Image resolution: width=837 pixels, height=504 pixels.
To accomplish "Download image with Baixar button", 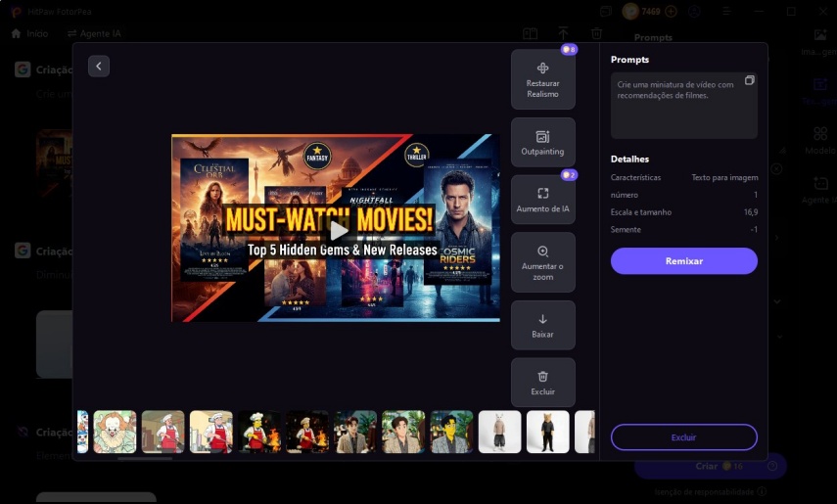I will tap(543, 325).
